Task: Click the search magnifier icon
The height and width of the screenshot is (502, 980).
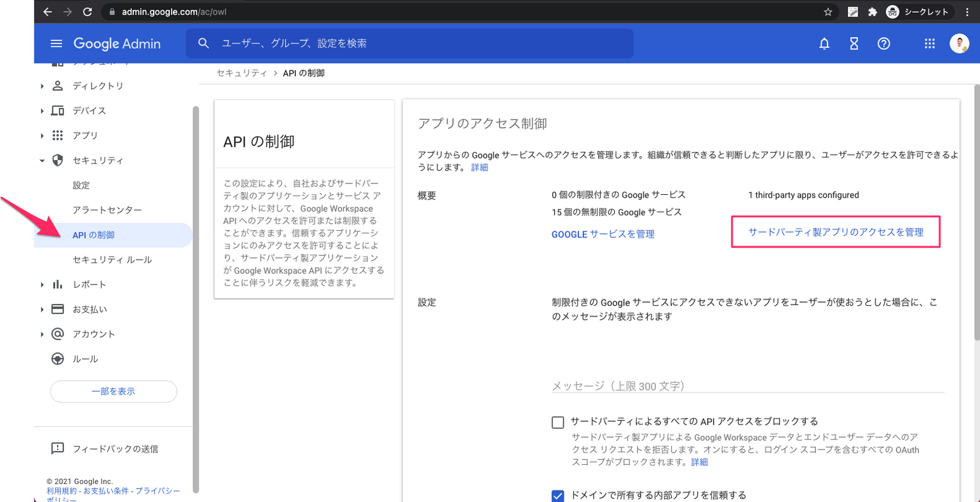Action: [204, 44]
